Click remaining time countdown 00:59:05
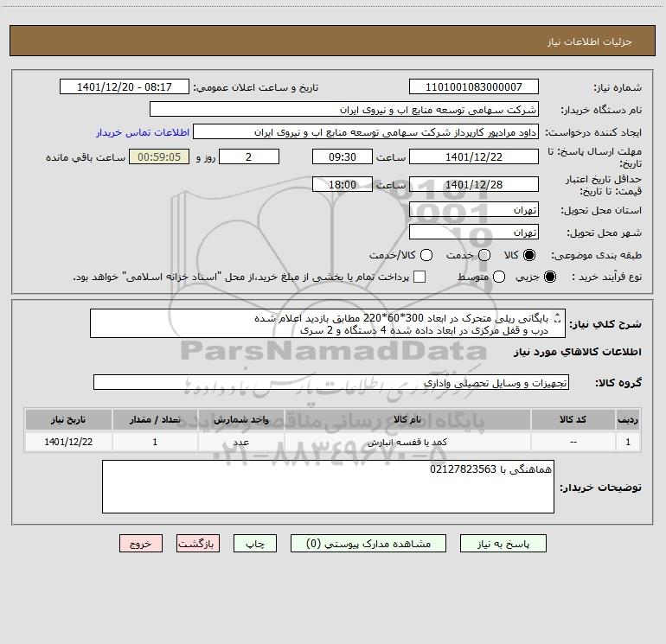Image resolution: width=666 pixels, height=644 pixels. point(159,156)
